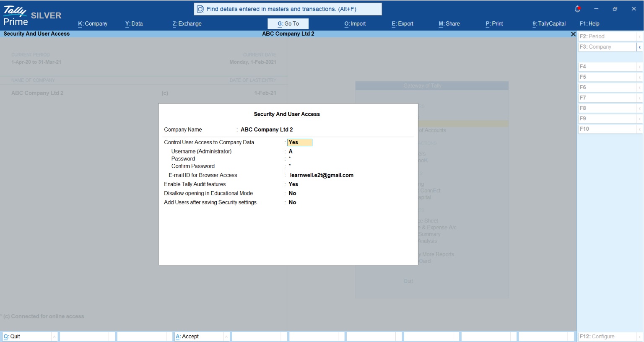
Task: Click the F5 side button
Action: (x=607, y=77)
